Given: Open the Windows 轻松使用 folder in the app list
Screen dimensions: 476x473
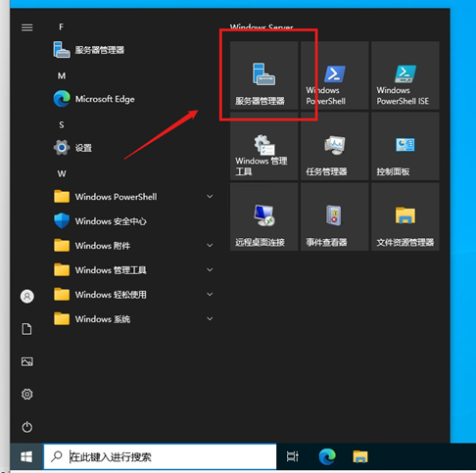Looking at the screenshot, I should [x=134, y=295].
